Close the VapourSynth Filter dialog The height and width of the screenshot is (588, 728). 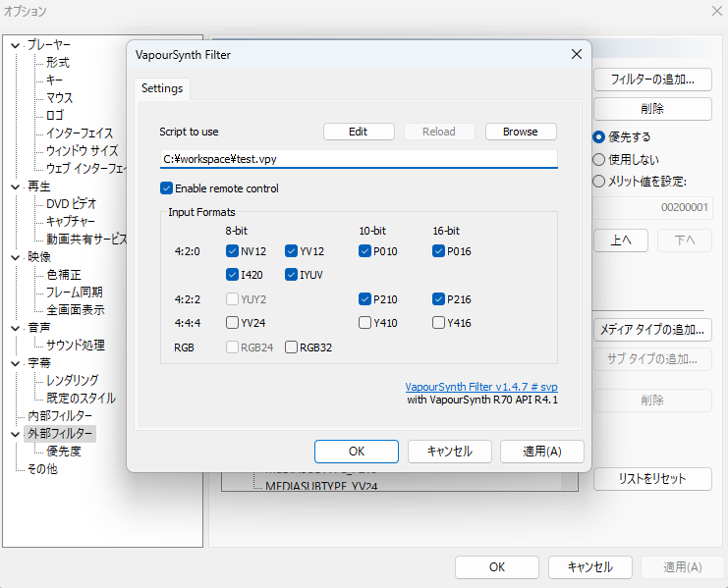pyautogui.click(x=576, y=54)
